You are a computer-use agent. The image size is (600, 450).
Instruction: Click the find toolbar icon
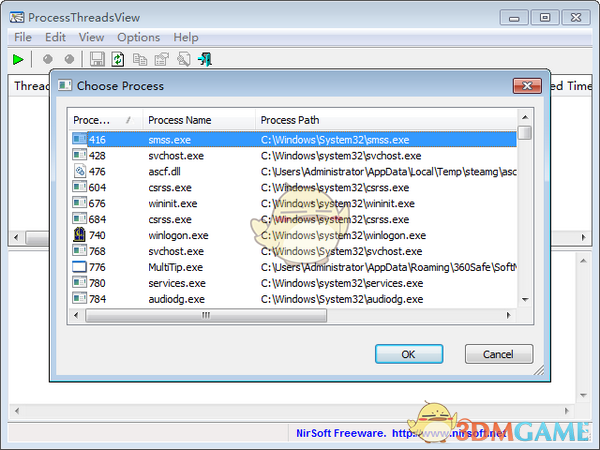184,59
